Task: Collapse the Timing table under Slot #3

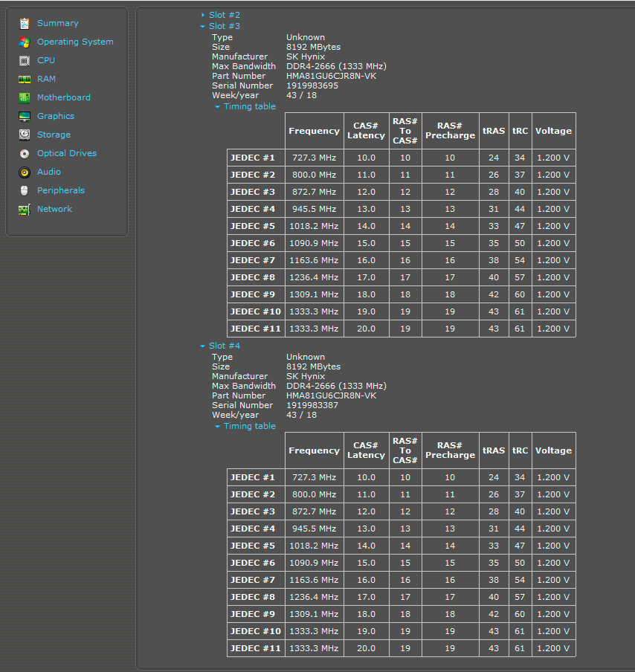Action: [249, 106]
